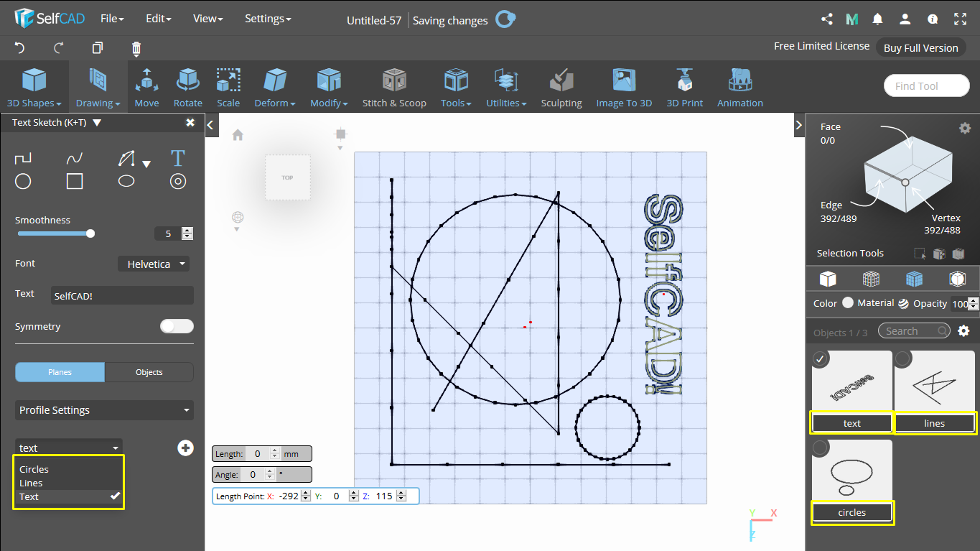Click the Find Tool search field

point(927,85)
